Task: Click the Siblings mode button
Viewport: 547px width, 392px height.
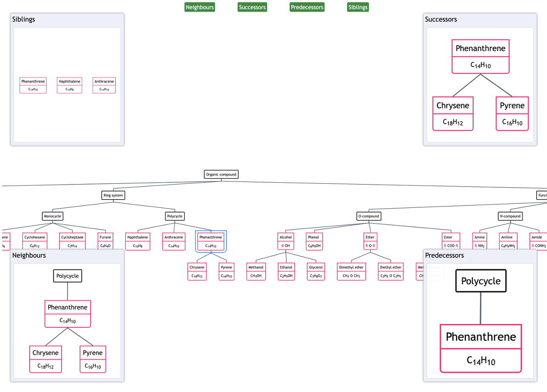Action: (x=358, y=7)
